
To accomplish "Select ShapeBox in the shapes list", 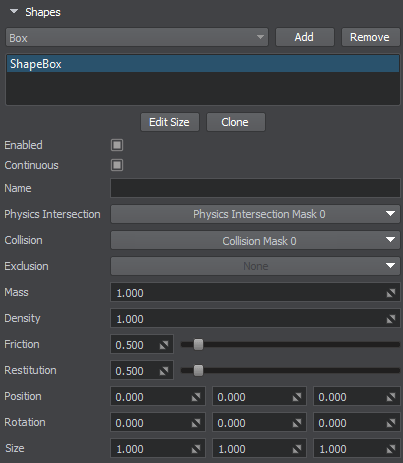I will [203, 64].
